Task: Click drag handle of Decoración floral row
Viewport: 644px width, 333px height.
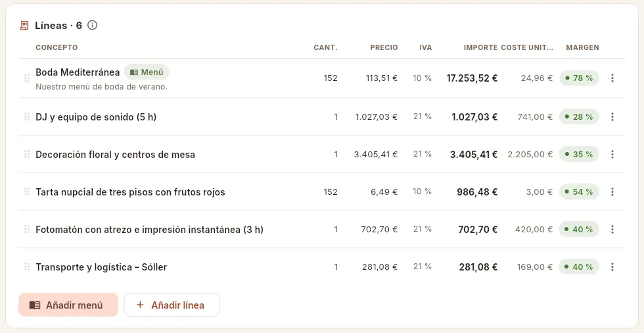Action: (x=27, y=154)
